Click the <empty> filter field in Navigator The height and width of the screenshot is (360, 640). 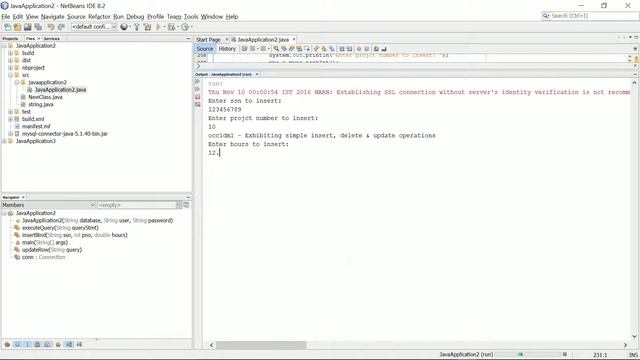[137, 205]
